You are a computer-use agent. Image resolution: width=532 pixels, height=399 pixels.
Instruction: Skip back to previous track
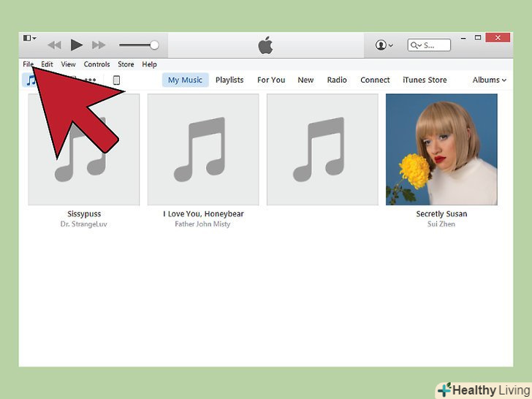click(54, 45)
